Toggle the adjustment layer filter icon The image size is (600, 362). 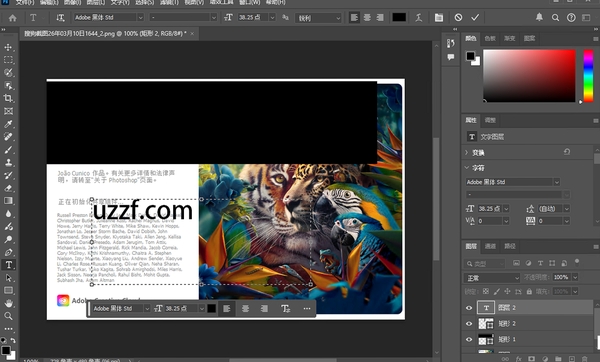coord(528,263)
